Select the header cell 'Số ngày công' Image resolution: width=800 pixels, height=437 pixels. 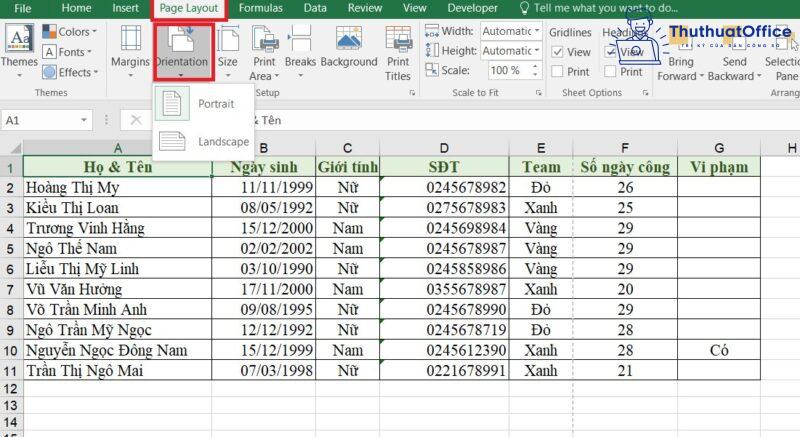(625, 167)
